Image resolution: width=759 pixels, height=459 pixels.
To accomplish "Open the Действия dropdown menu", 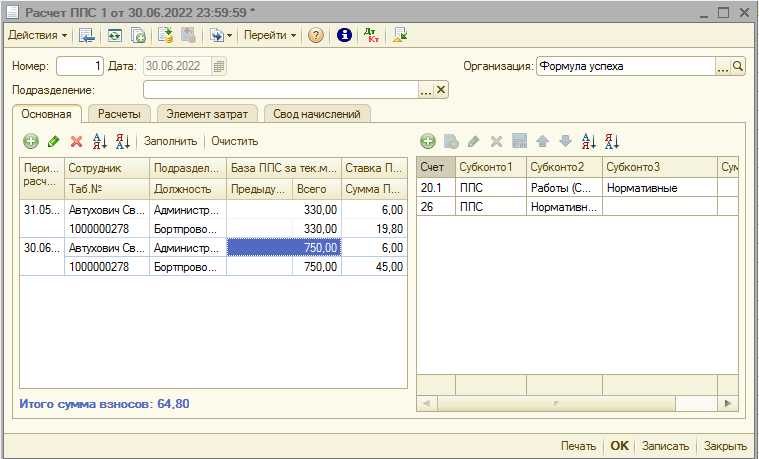I will click(38, 35).
